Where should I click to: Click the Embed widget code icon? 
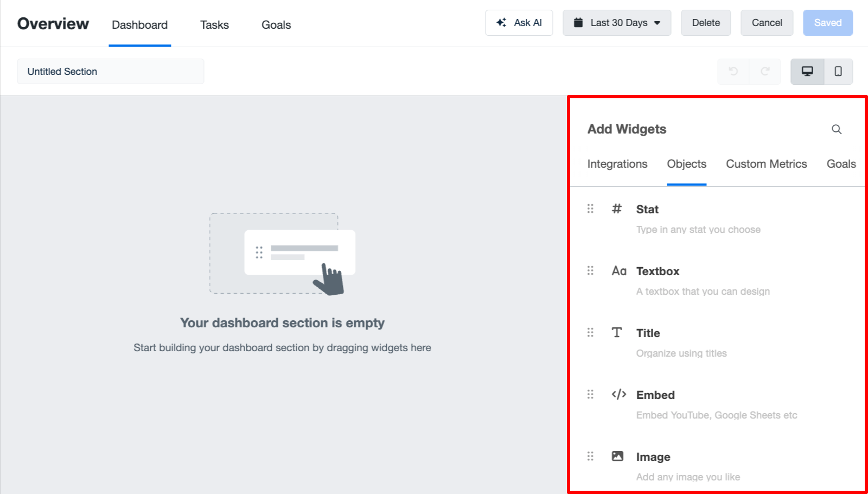point(618,394)
